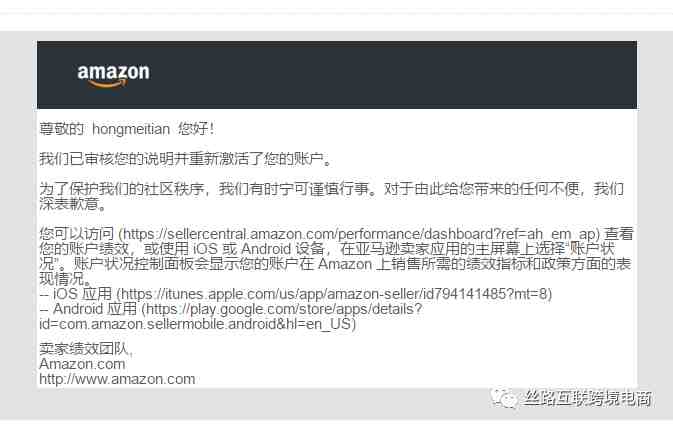Click the smile arrow under amazon logo

point(106,84)
